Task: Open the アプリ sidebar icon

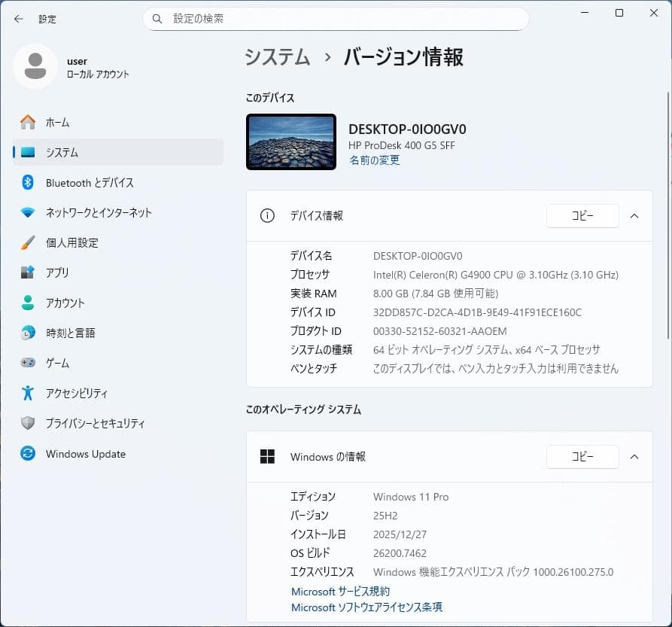Action: click(29, 272)
